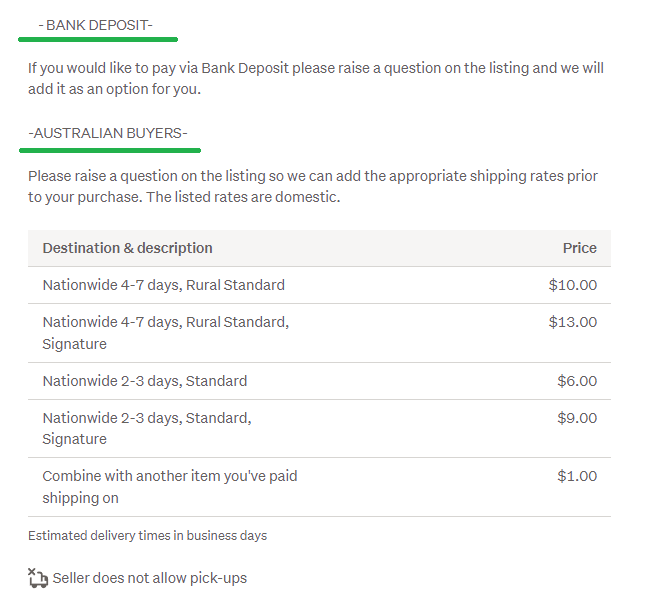Click the $6.00 price
Screen dimensions: 661x602
[x=576, y=381]
